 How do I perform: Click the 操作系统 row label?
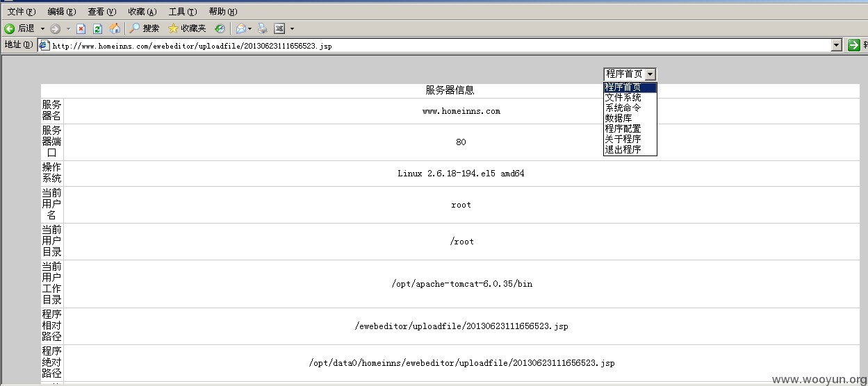51,174
